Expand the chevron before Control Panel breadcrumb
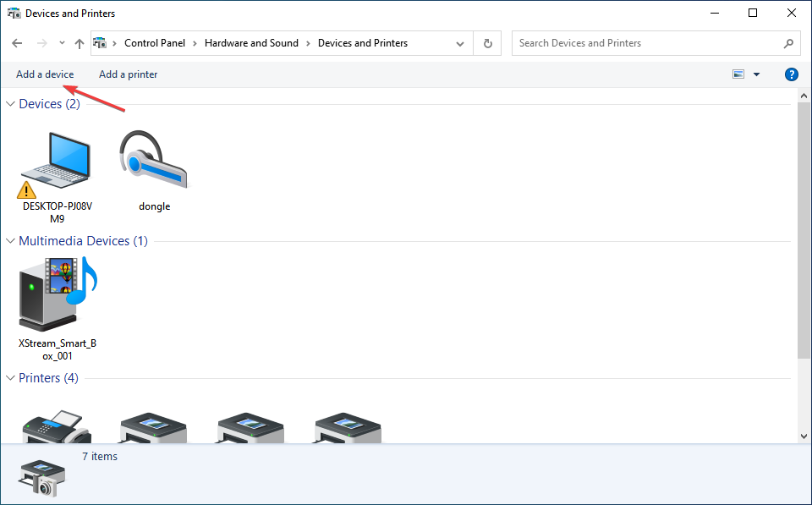Screen dimensions: 812x505 tap(114, 43)
